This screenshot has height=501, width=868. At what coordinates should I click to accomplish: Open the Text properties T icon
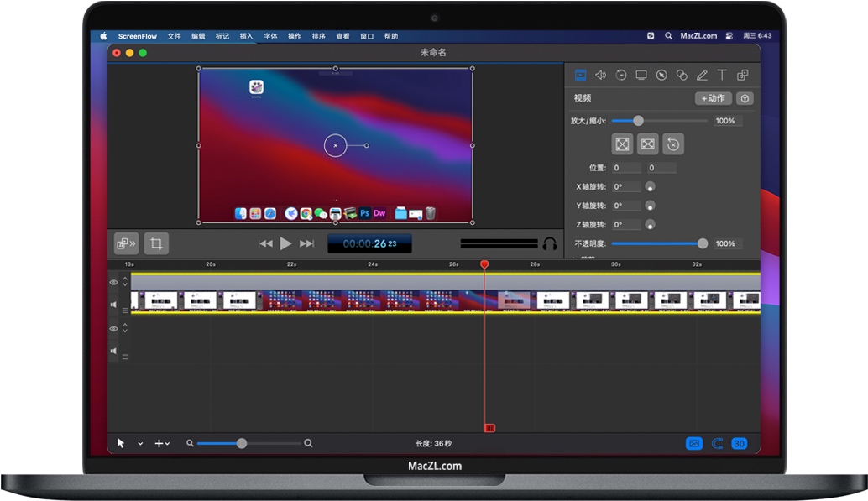point(722,75)
